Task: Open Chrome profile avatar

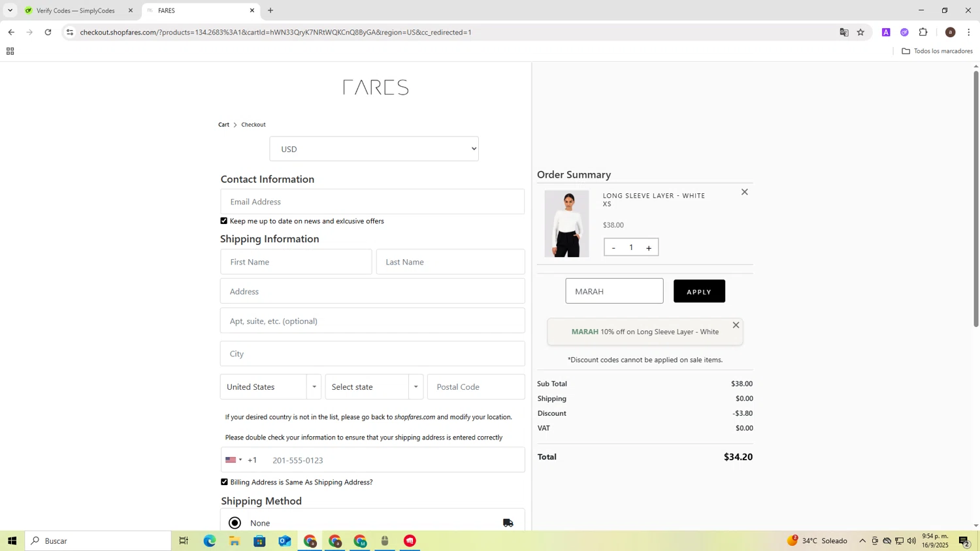Action: pos(950,32)
